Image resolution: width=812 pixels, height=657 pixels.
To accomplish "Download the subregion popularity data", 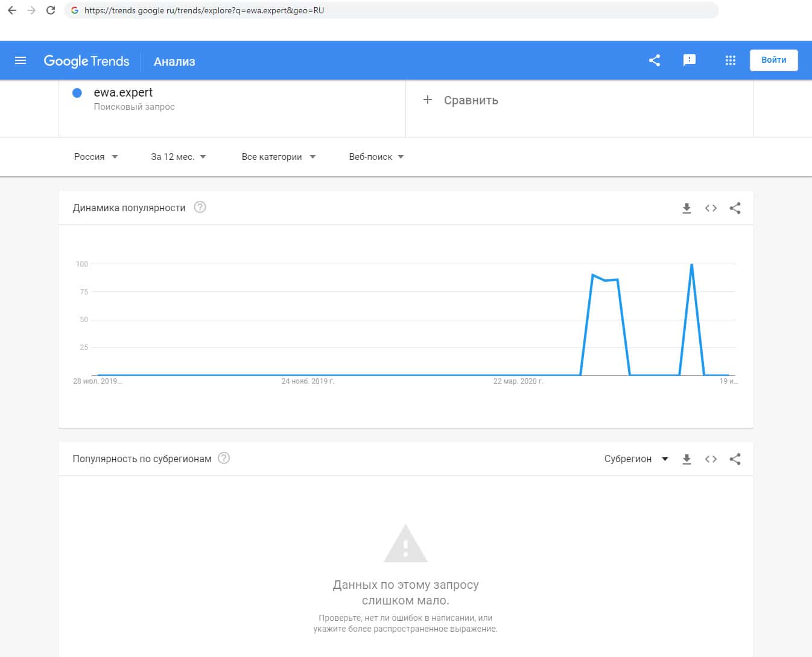I will pyautogui.click(x=687, y=459).
